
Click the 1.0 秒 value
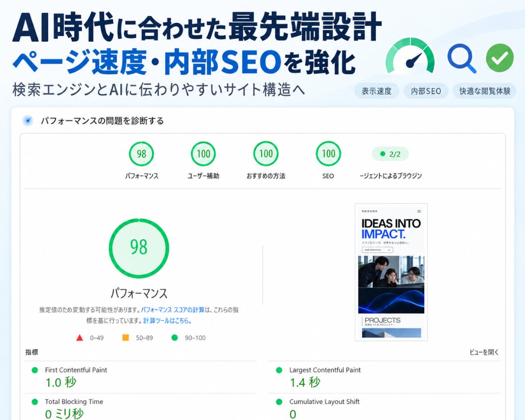(61, 382)
